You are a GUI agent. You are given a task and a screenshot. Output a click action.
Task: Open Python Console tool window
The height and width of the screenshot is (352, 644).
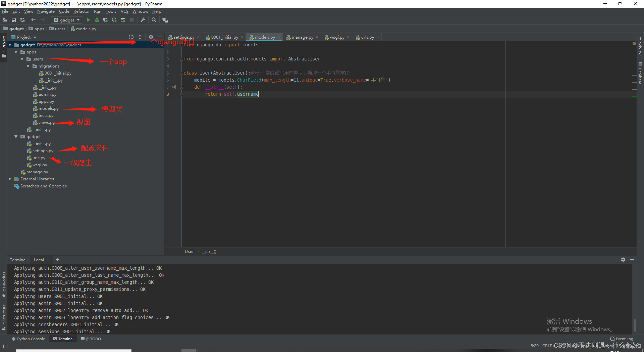28,339
